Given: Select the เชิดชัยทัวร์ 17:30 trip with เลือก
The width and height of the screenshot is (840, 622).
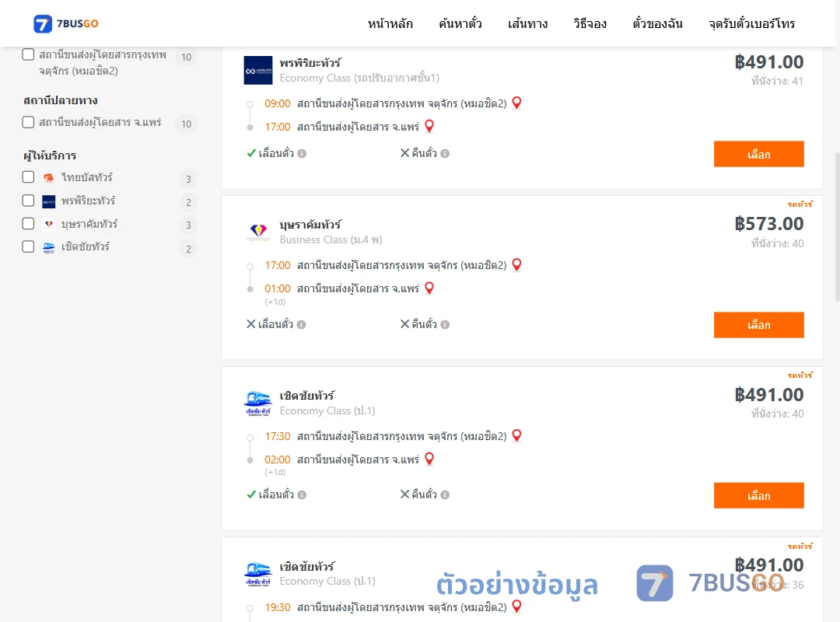Looking at the screenshot, I should coord(758,495).
